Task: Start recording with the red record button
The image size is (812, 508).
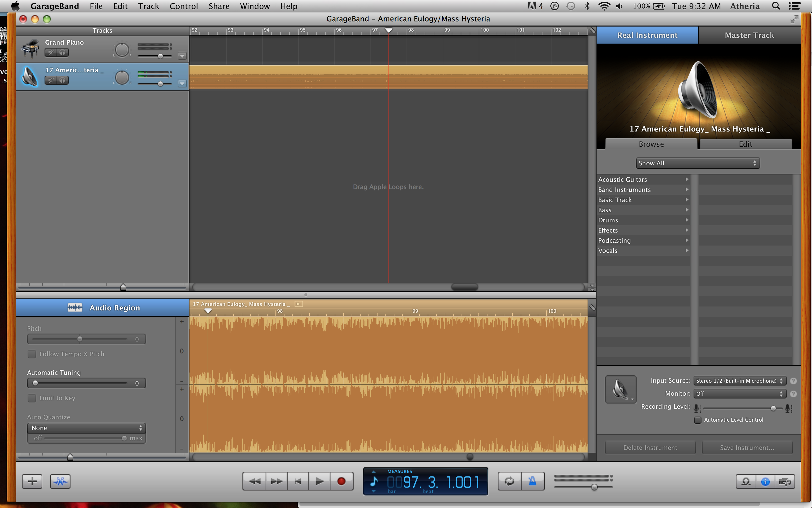Action: point(341,481)
